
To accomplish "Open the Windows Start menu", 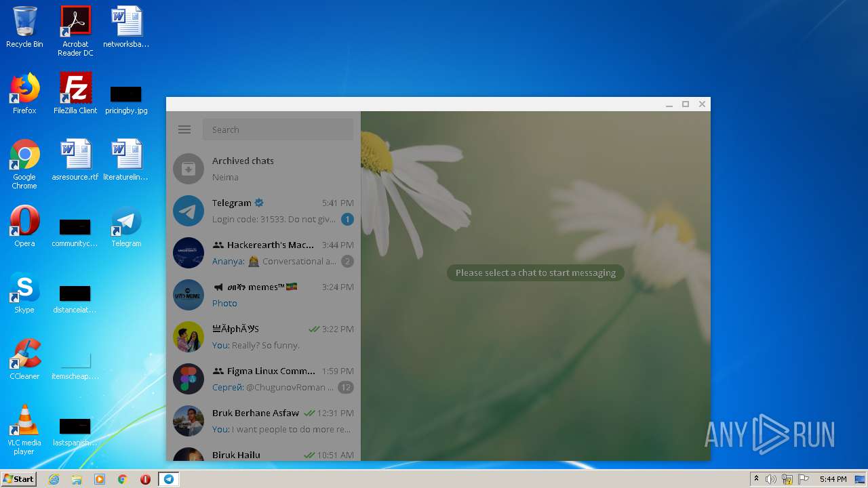I will click(18, 479).
